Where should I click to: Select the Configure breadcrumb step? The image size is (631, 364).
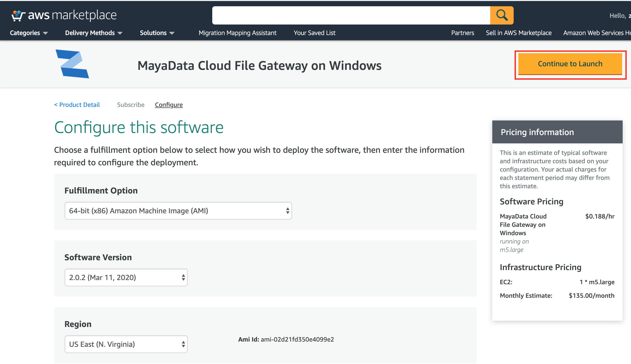(x=169, y=105)
